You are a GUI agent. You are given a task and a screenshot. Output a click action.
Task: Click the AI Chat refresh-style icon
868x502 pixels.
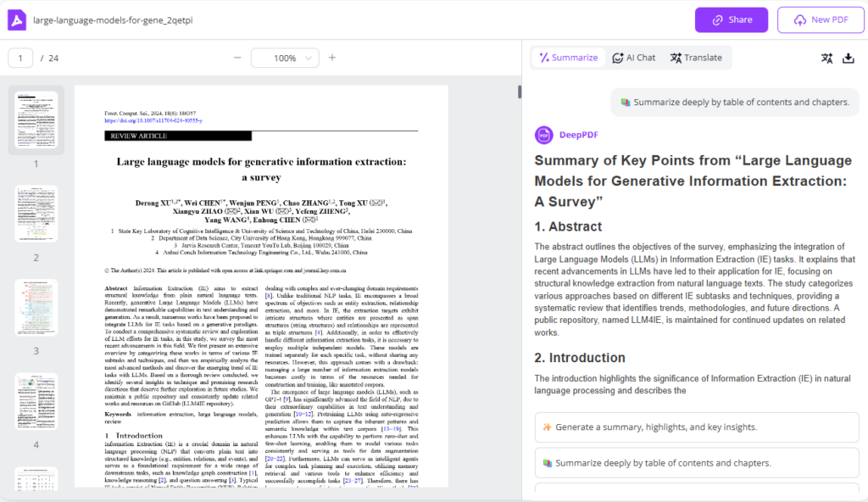point(618,58)
